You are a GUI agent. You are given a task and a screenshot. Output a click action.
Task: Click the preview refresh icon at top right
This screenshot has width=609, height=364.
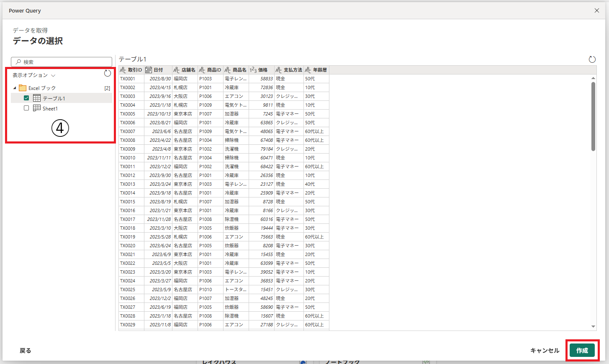[x=592, y=59]
